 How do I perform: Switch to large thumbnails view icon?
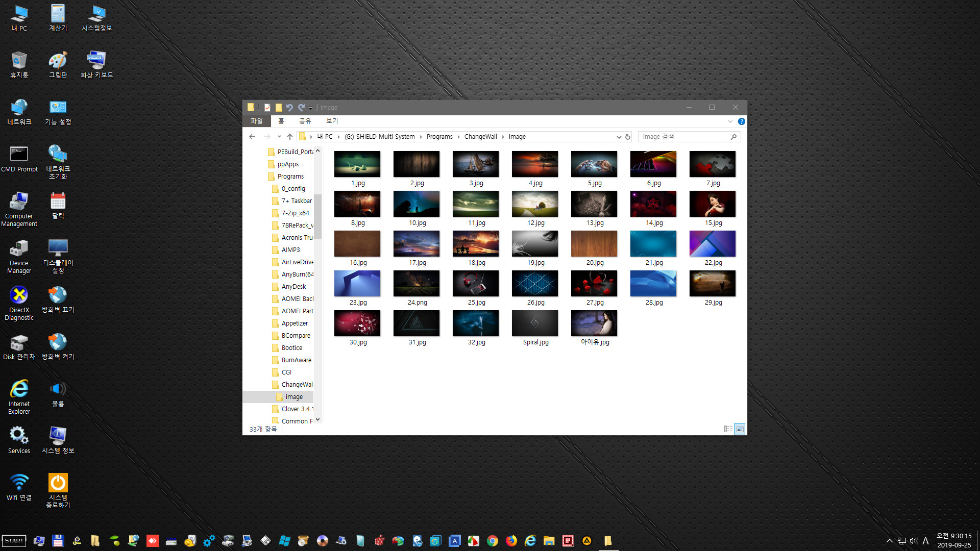pyautogui.click(x=740, y=429)
